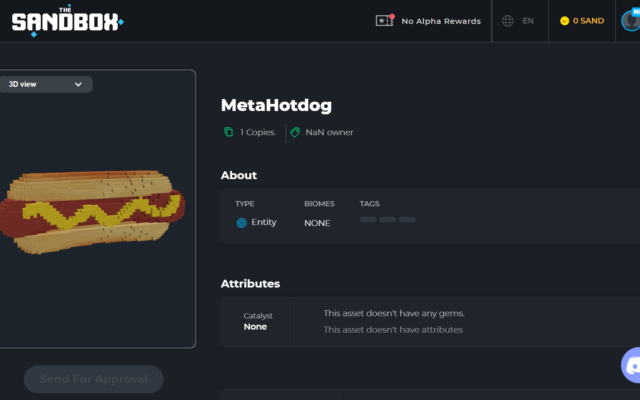
Task: Expand the 3D view dropdown
Action: pyautogui.click(x=46, y=84)
